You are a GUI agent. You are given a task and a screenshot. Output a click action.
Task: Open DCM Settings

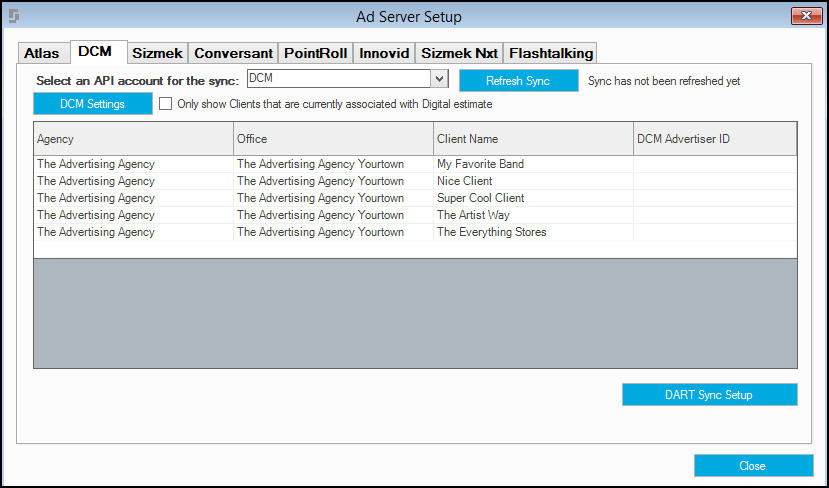93,104
